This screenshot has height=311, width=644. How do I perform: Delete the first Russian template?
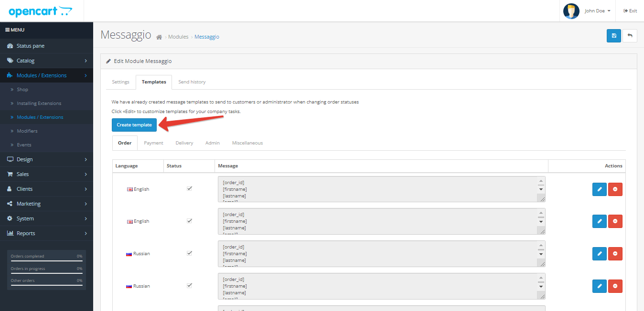(x=615, y=254)
